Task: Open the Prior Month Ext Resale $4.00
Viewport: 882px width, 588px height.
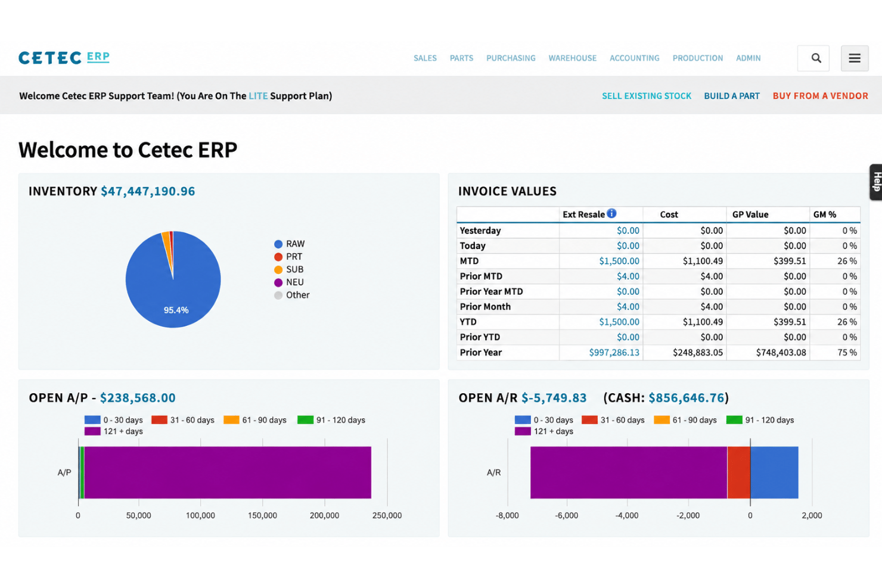Action: click(628, 307)
